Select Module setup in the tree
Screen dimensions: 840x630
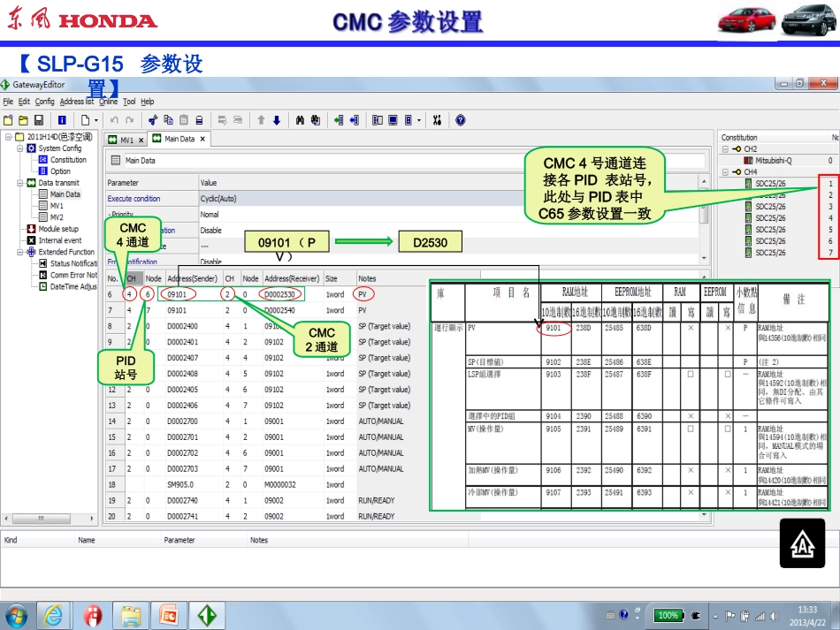click(x=57, y=229)
